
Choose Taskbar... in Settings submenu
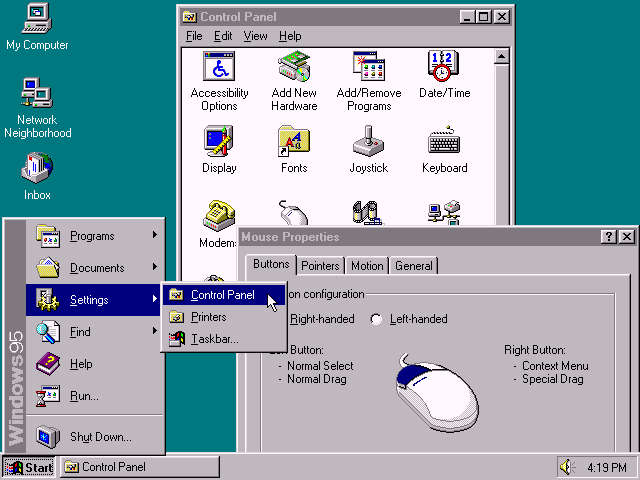pyautogui.click(x=224, y=339)
